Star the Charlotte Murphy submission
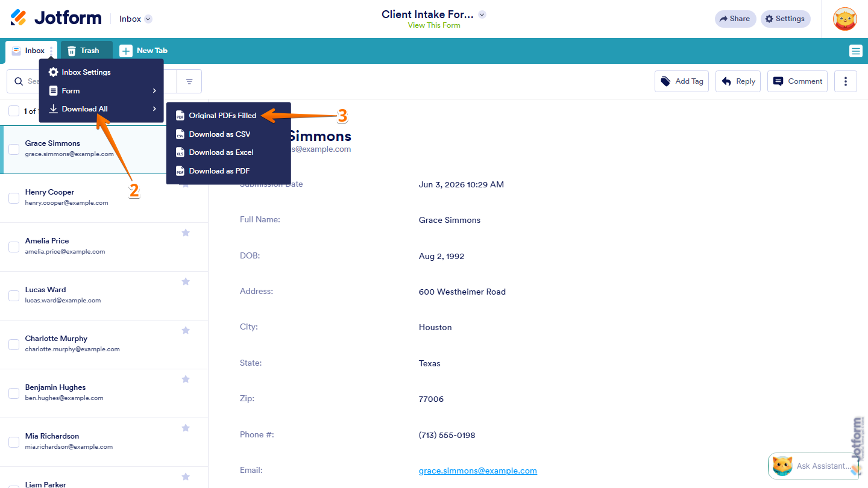 186,330
